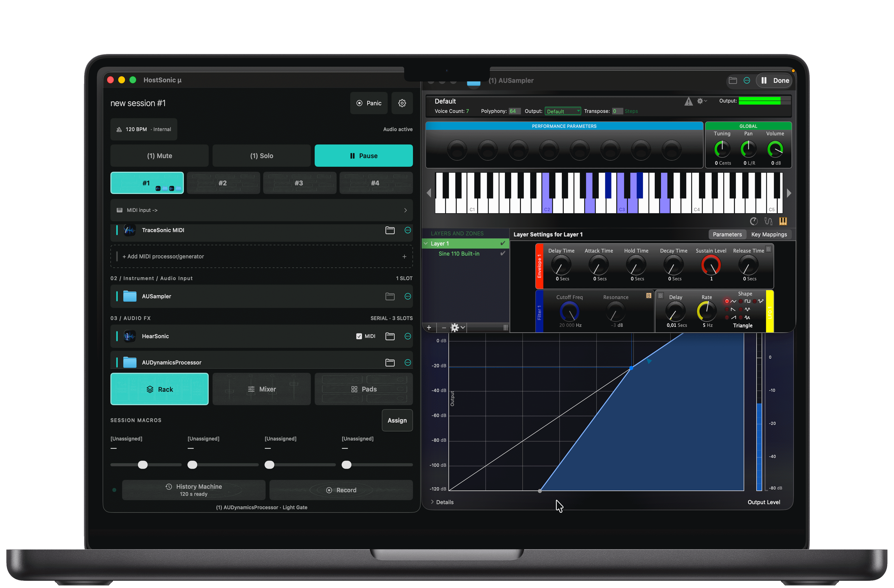Show the controls knob view icon below keyboard
Viewport: 894px width, 588px height.
click(x=753, y=221)
